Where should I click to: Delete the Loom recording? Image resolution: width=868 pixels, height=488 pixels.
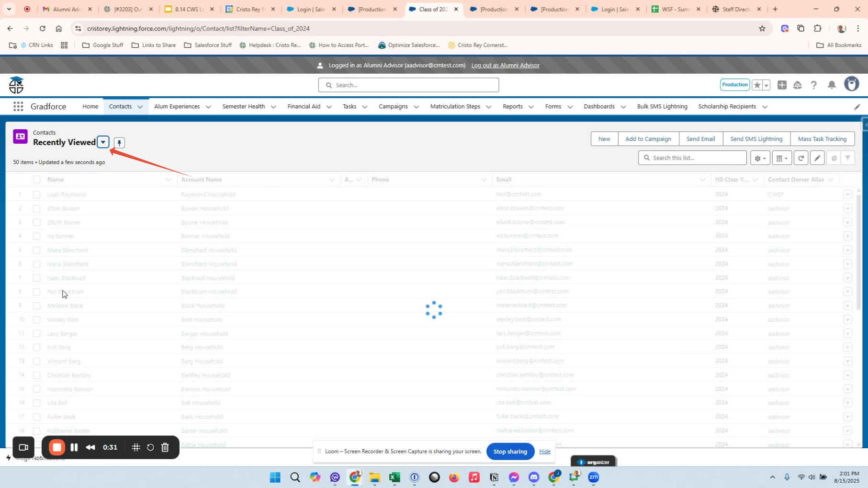(165, 447)
